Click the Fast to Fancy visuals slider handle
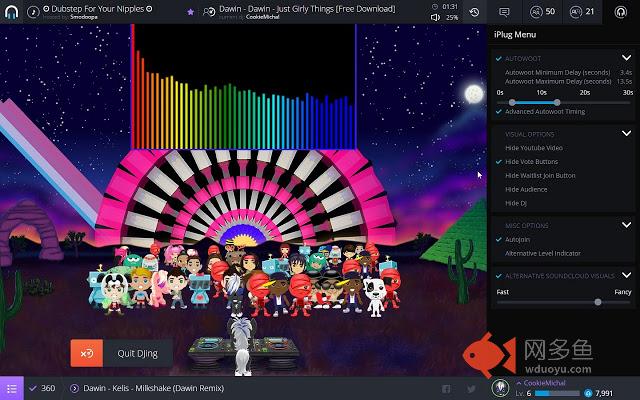640x400 pixels. coord(598,302)
